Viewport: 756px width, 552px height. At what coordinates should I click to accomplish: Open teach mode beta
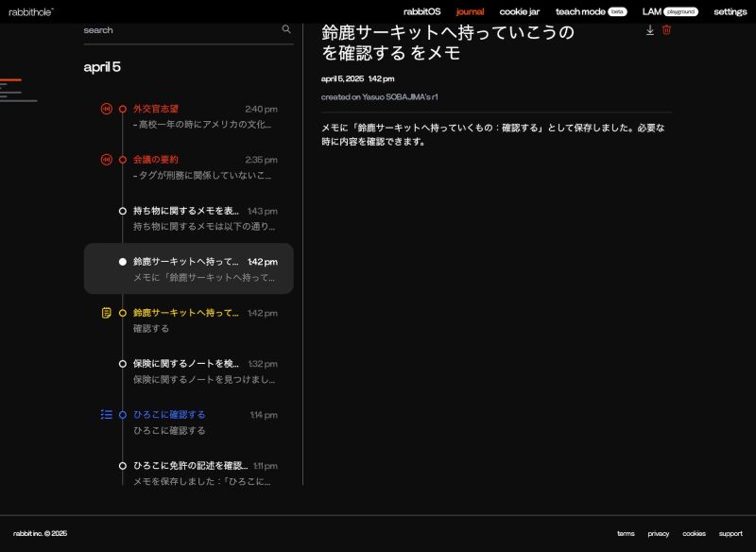click(x=590, y=11)
